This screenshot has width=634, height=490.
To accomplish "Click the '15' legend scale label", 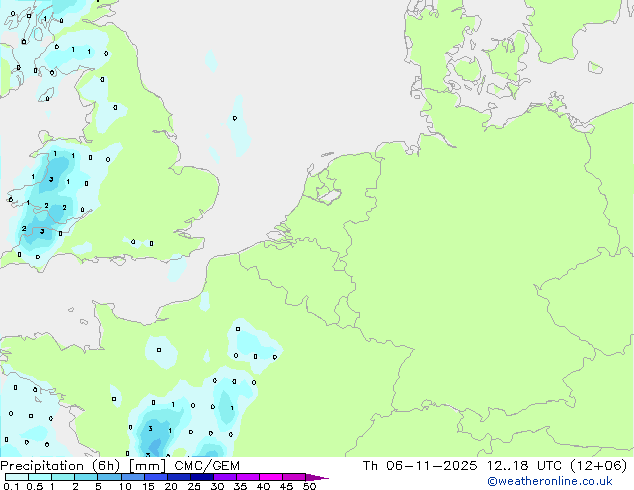I will coord(148,486).
